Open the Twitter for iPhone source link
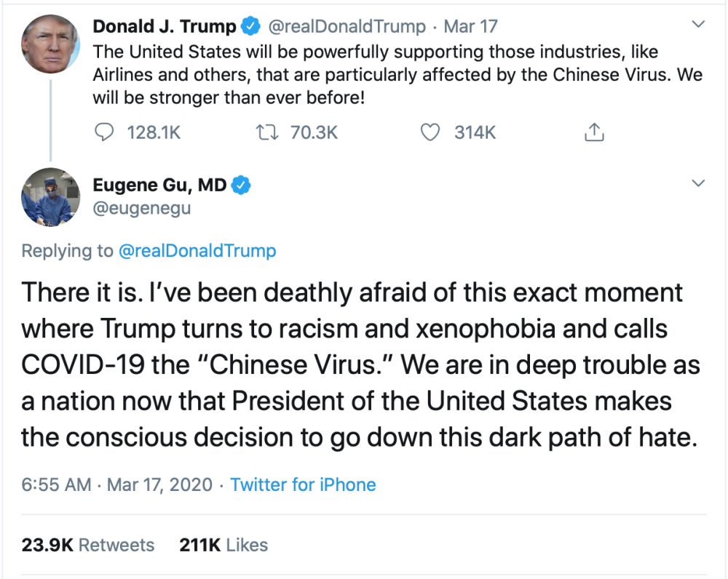 pyautogui.click(x=303, y=484)
